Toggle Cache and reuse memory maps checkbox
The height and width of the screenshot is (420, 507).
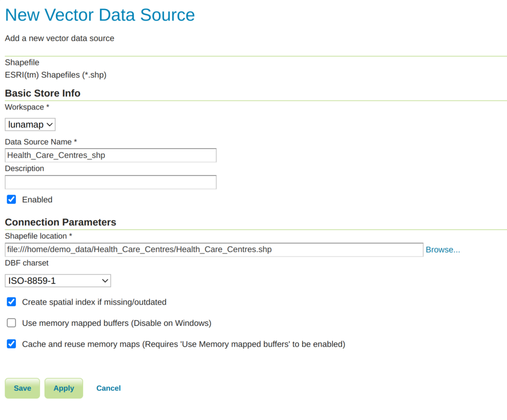click(11, 344)
